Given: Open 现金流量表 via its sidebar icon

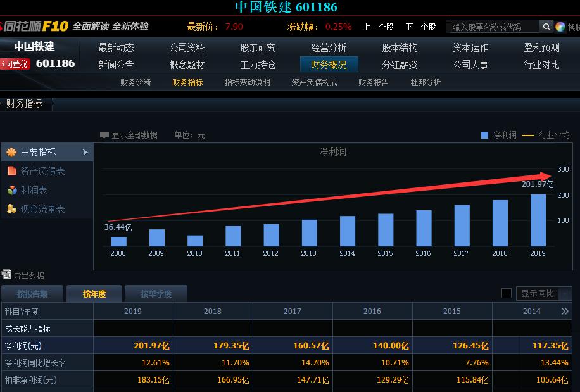Looking at the screenshot, I should (x=11, y=209).
